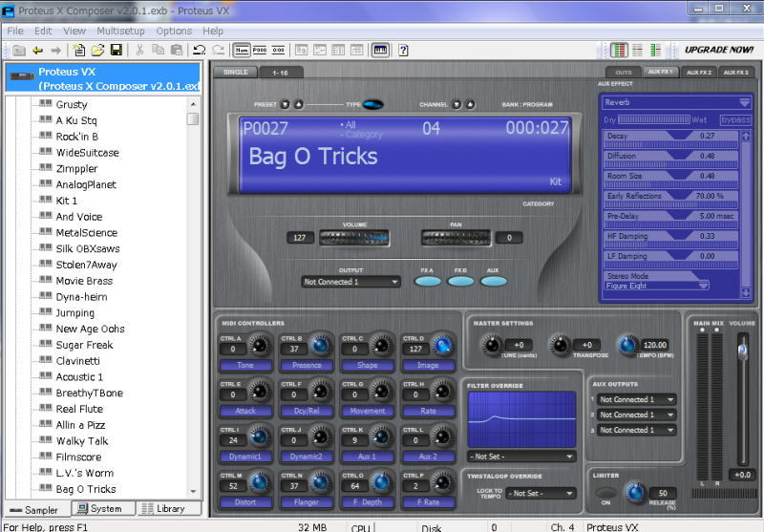Switch to the System tab
Viewport: 764px width, 532px height.
pyautogui.click(x=104, y=508)
